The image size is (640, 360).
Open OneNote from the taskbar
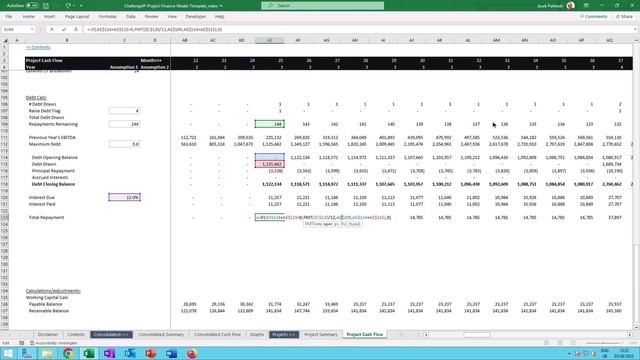click(x=109, y=353)
